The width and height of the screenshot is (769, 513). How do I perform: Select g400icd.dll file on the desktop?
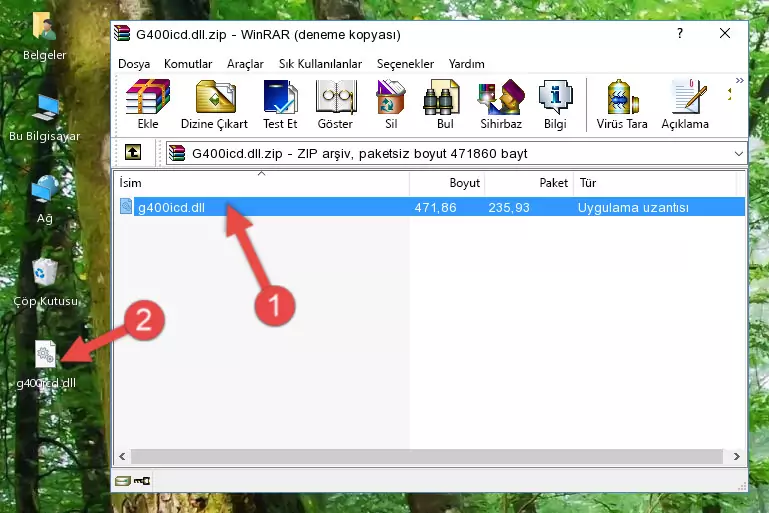[46, 365]
